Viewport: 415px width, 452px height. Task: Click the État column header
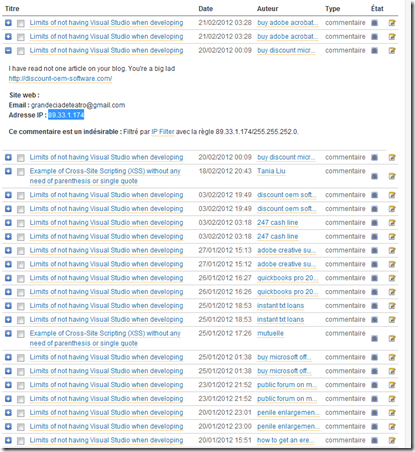(377, 9)
